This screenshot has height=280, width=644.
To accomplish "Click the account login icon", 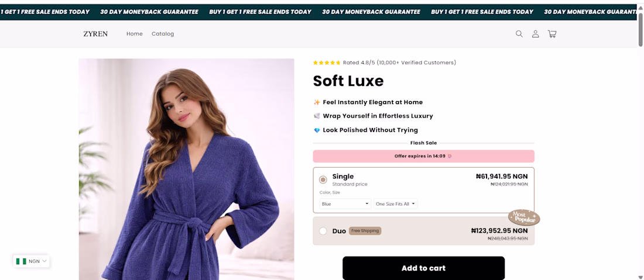I will (x=535, y=34).
